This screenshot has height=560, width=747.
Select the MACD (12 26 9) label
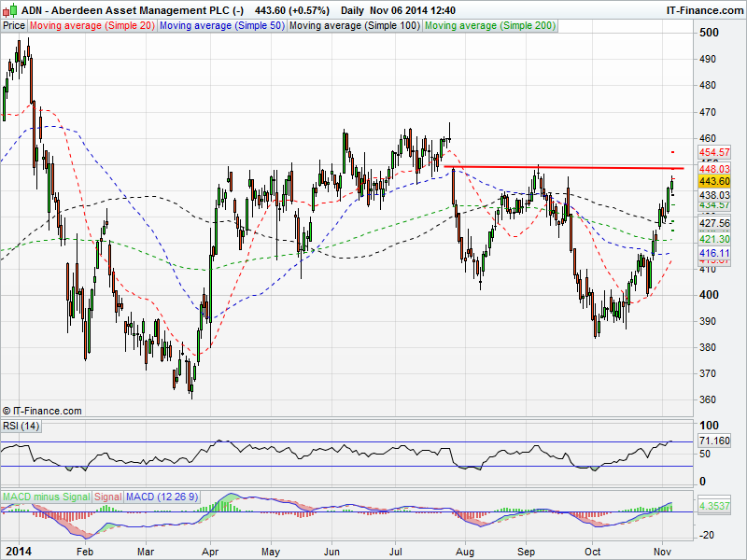pos(162,496)
